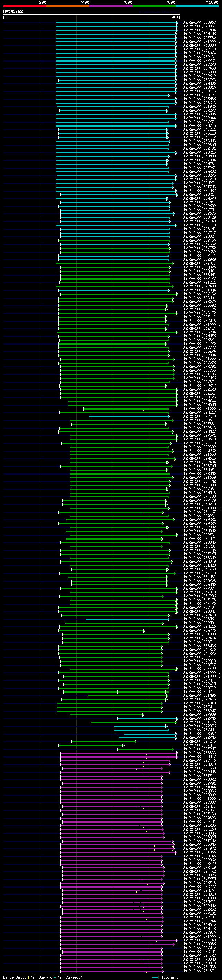
Task: Click label UniRef100_B4FNY1
Action: [x=199, y=202]
